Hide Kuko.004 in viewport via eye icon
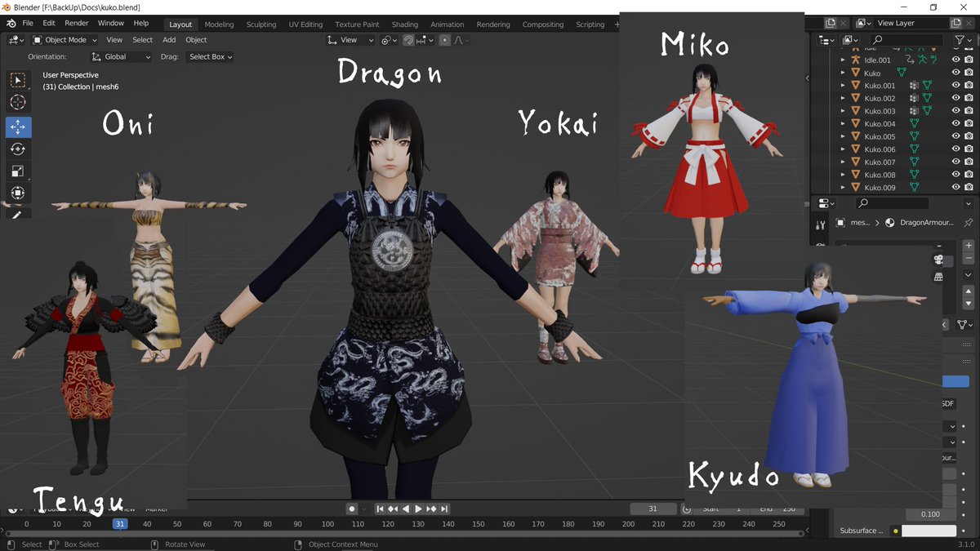Screen dimensions: 980x551 tap(955, 124)
